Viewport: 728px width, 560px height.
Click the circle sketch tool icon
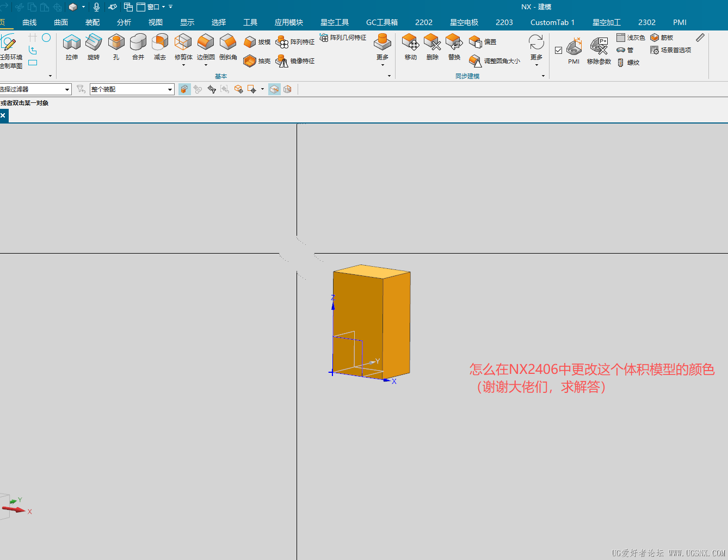pos(46,38)
